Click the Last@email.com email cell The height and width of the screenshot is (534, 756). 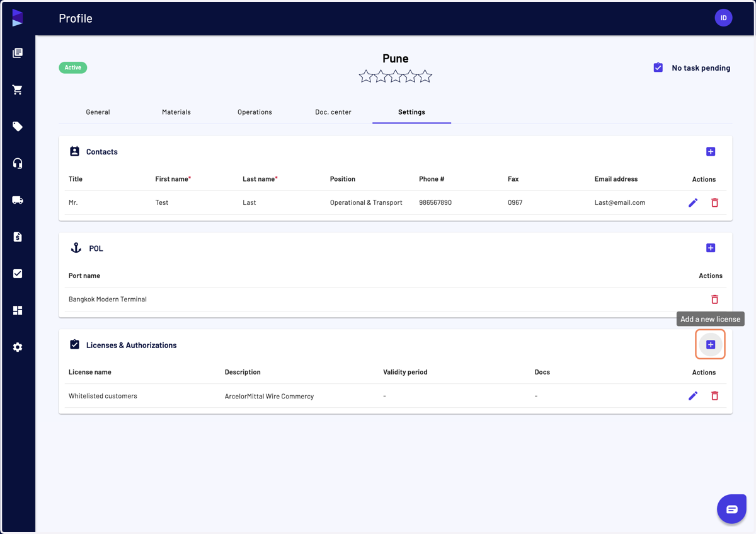(620, 202)
